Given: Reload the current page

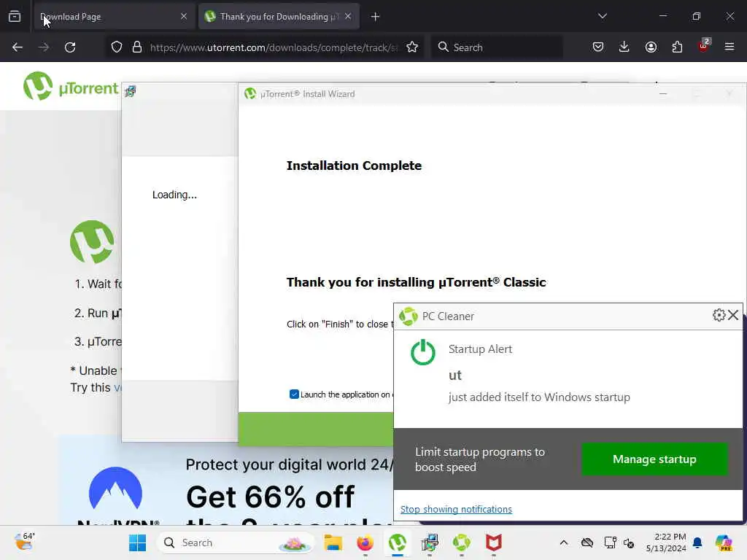Looking at the screenshot, I should (70, 47).
